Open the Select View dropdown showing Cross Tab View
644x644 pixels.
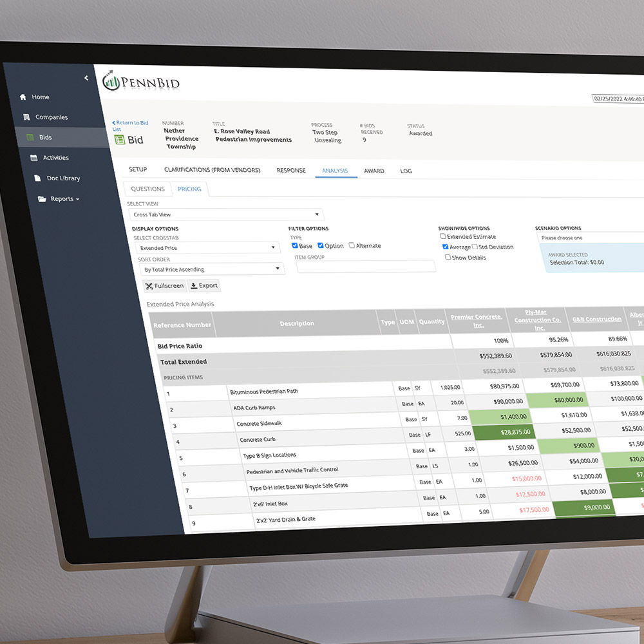pos(226,214)
